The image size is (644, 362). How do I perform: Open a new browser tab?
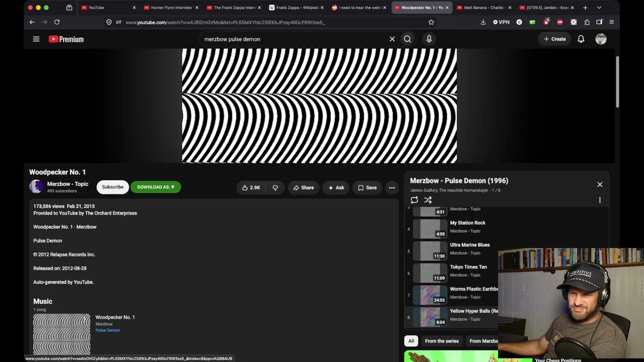coord(585,8)
